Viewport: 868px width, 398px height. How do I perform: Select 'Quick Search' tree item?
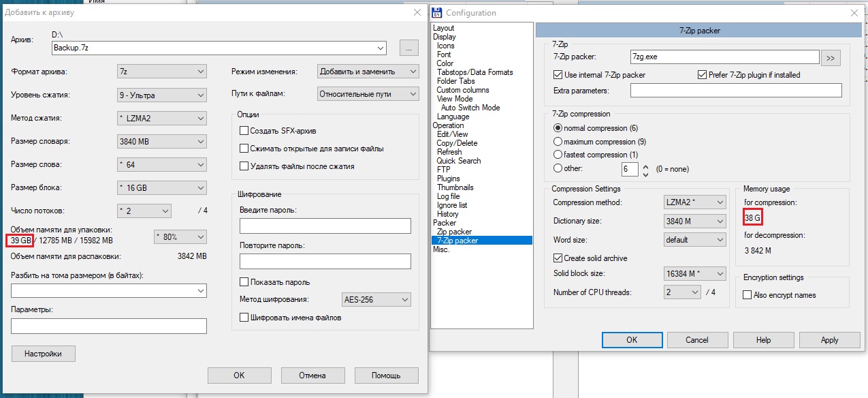pos(459,161)
